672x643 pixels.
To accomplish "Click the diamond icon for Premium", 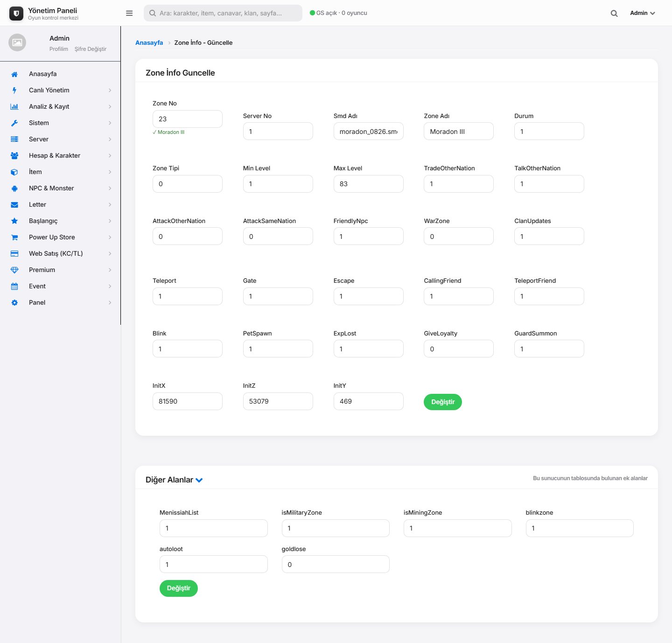I will [x=14, y=270].
